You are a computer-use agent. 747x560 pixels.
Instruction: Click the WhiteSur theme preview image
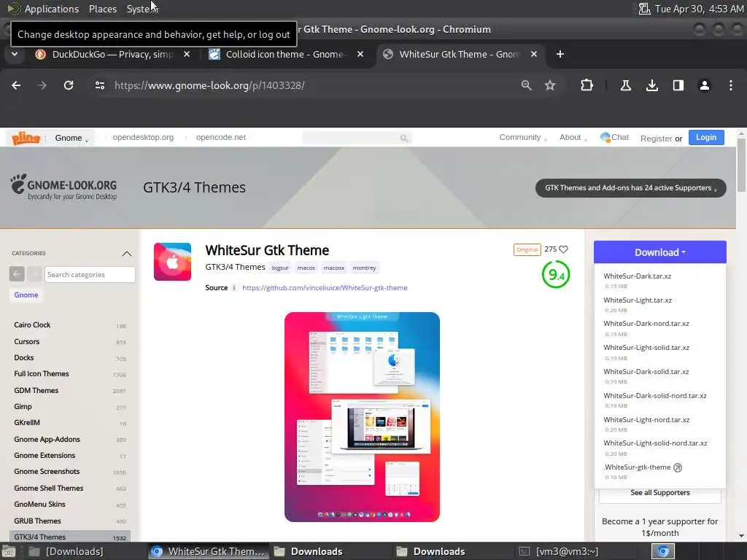click(x=362, y=416)
